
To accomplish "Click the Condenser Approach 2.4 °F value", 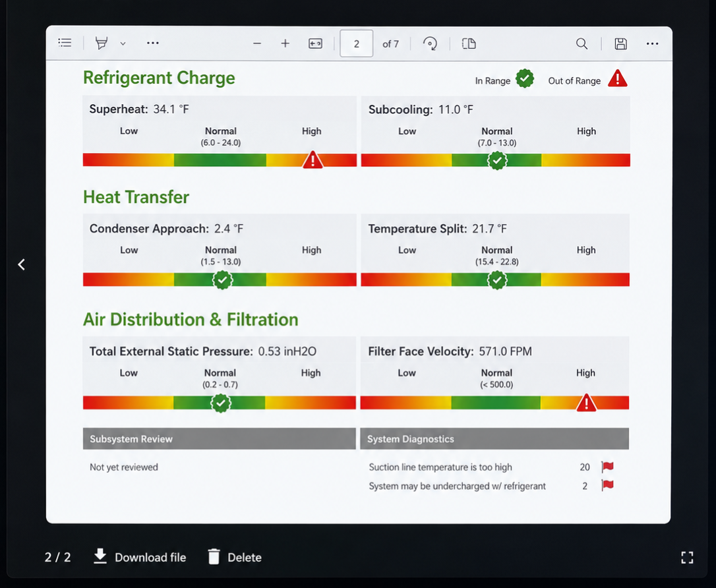I will pyautogui.click(x=229, y=229).
